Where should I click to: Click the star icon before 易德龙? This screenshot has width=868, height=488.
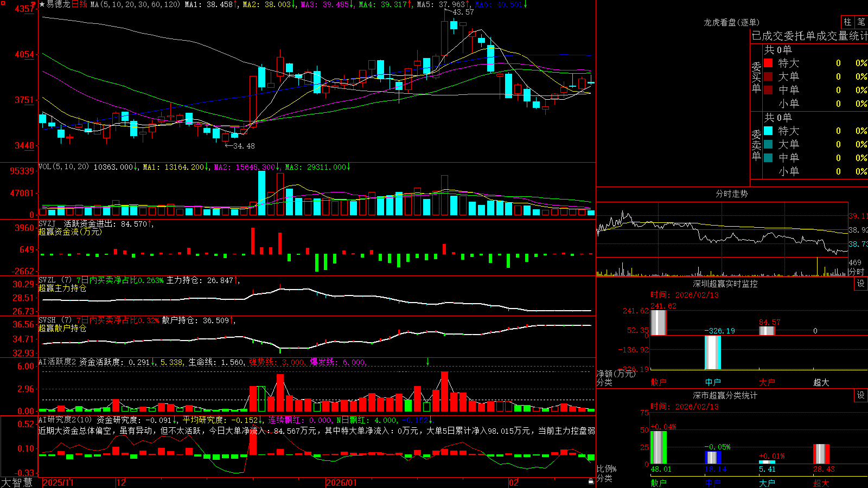[x=42, y=4]
